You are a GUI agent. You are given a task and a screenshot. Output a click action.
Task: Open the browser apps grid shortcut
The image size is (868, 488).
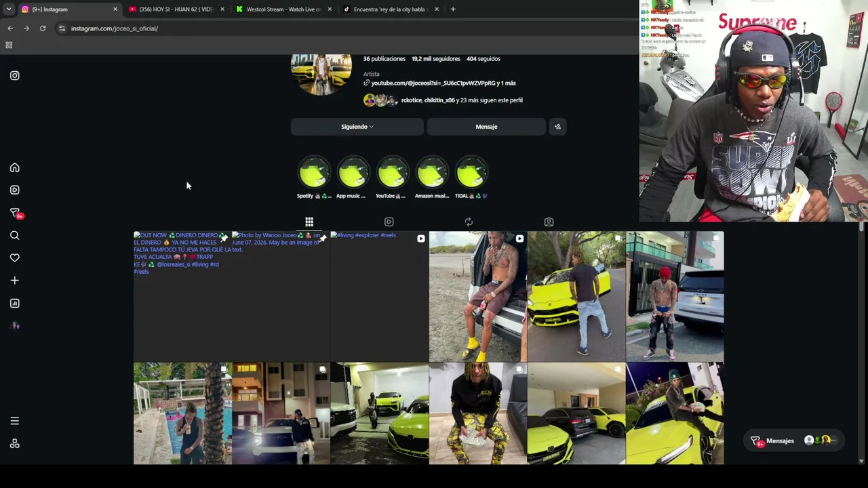pos(9,45)
